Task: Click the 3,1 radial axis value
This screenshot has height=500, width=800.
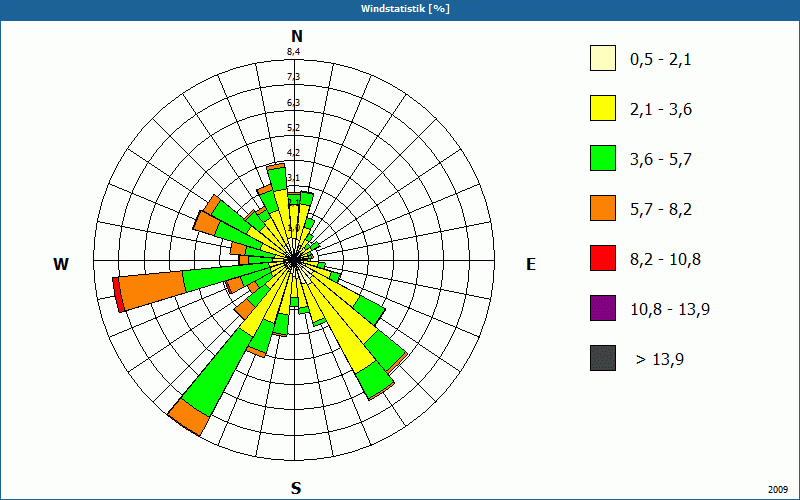Action: [x=293, y=178]
